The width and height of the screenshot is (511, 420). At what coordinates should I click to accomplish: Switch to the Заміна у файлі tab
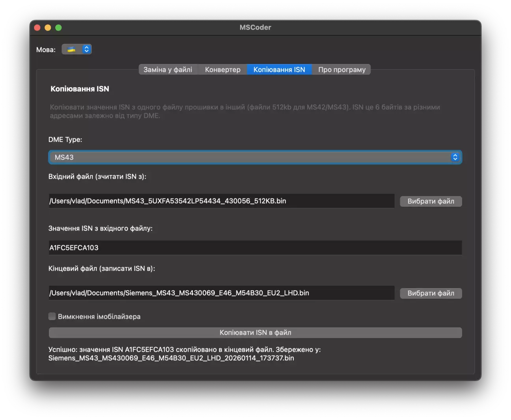click(x=168, y=70)
